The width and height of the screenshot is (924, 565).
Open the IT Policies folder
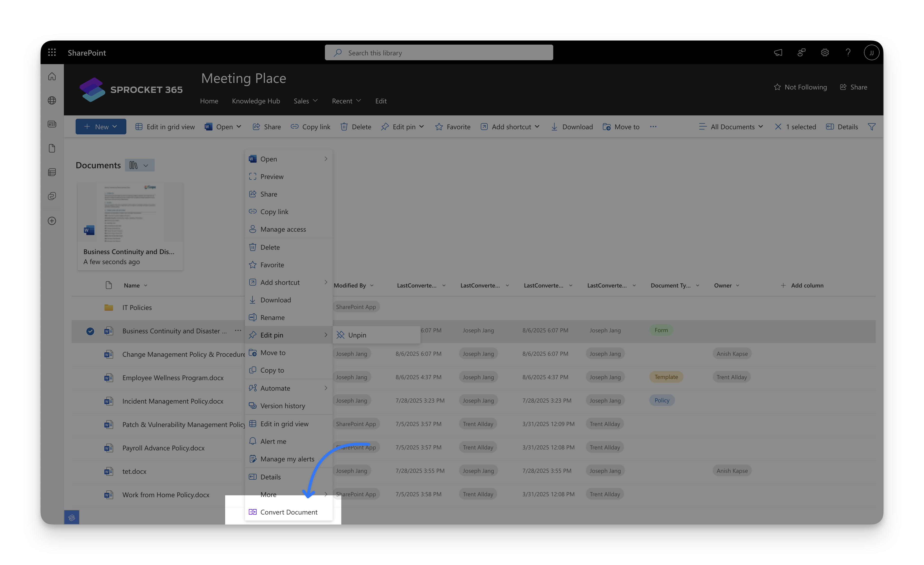pos(137,307)
